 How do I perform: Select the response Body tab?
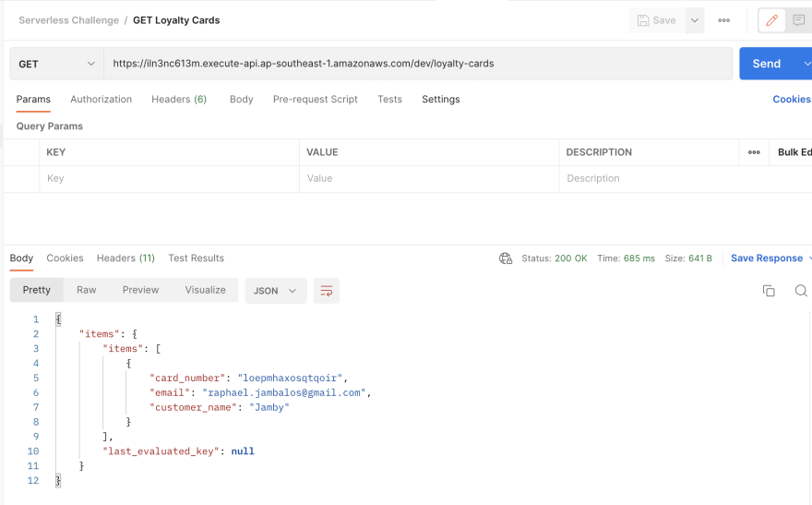coord(21,258)
